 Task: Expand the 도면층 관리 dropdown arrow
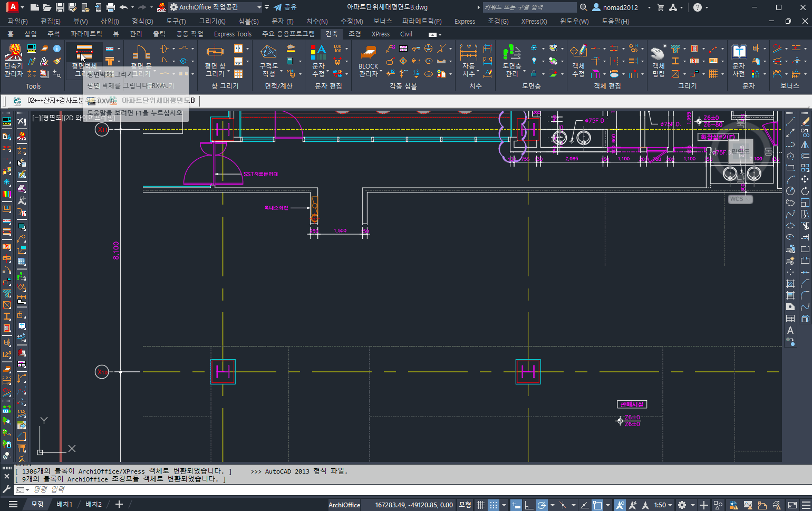pyautogui.click(x=524, y=71)
